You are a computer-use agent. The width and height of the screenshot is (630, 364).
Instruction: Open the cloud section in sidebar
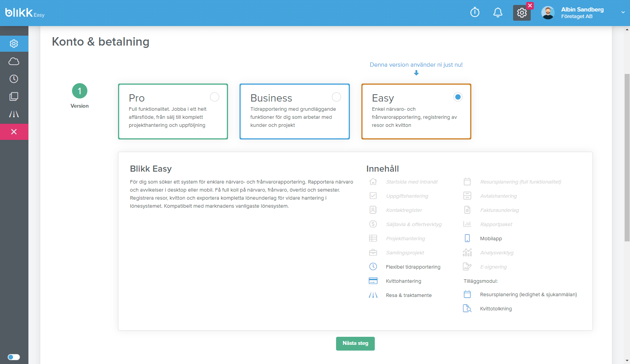pos(14,61)
